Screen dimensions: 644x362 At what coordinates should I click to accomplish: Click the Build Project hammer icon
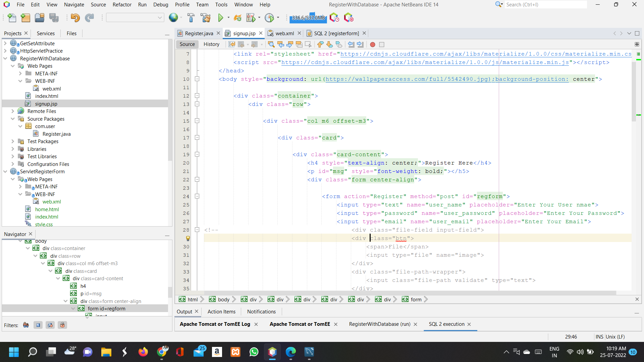pos(191,18)
